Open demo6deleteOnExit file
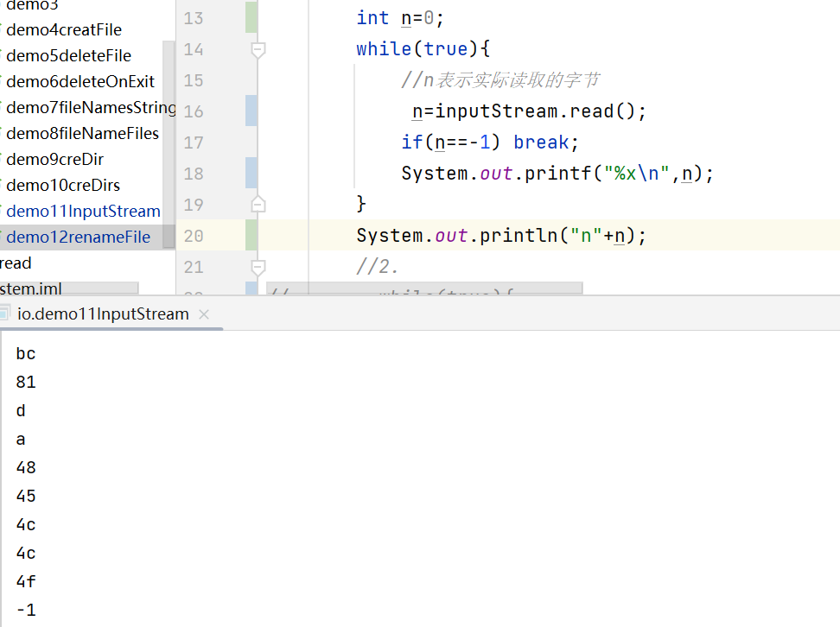The image size is (840, 627). [80, 81]
